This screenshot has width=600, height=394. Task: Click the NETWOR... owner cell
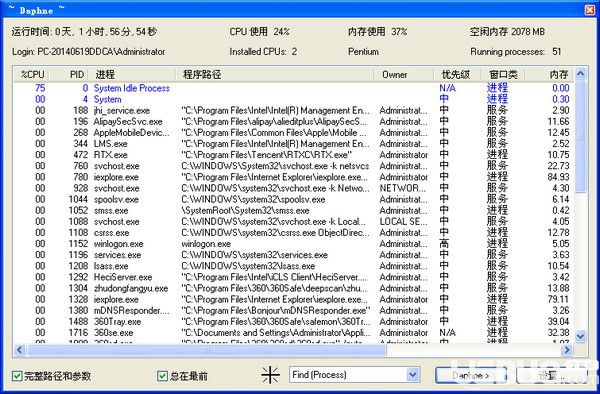coord(403,188)
